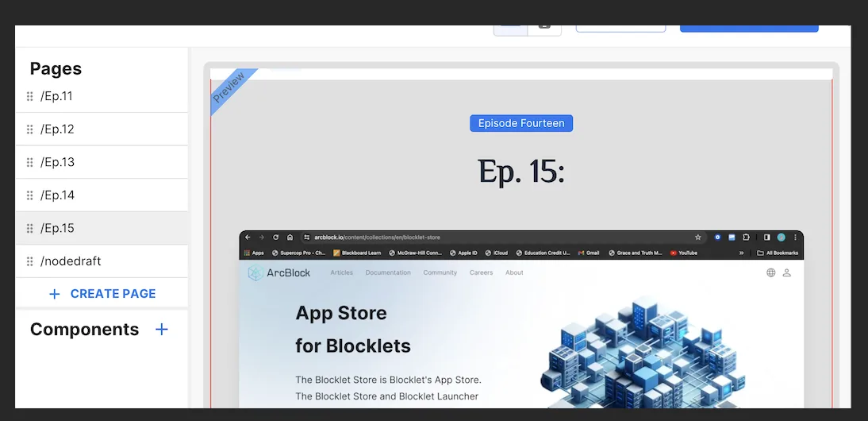The width and height of the screenshot is (868, 421).
Task: Click the Components panel heading
Action: pos(84,330)
